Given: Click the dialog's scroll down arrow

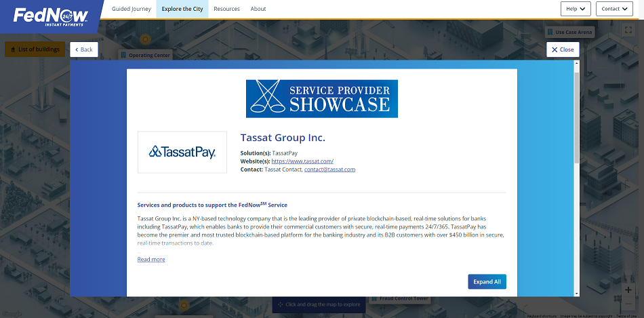Looking at the screenshot, I should click(577, 292).
